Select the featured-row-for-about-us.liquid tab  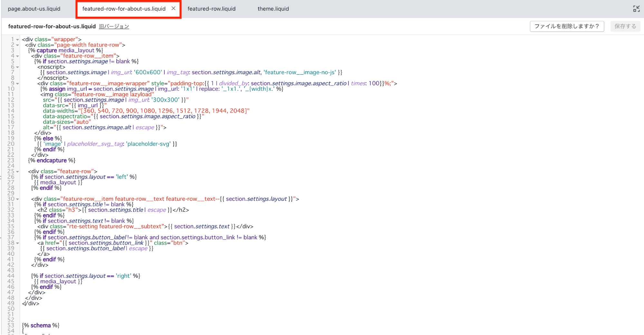coord(124,9)
